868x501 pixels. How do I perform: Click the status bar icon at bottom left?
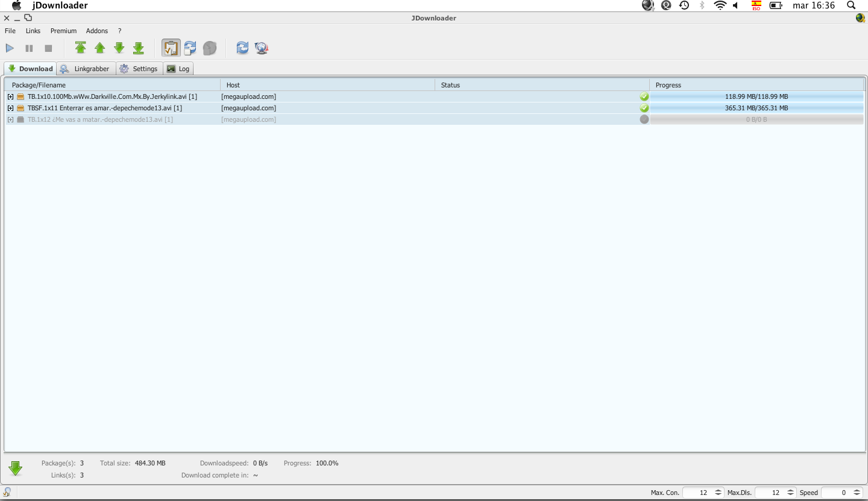click(7, 493)
